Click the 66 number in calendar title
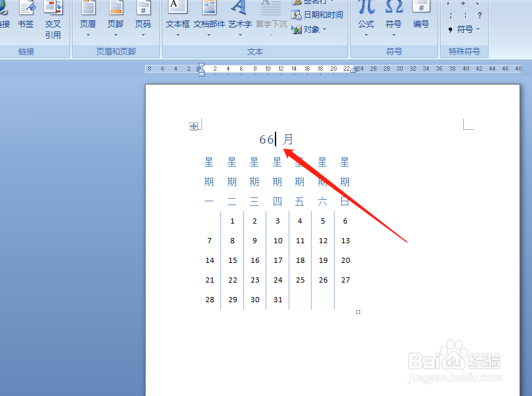 266,140
